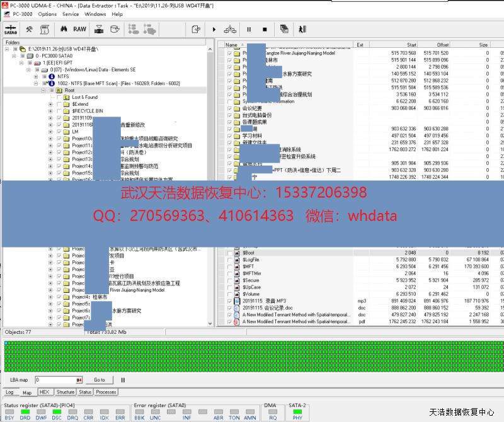504x422 pixels.
Task: Collapse the Root tree node
Action: [x=51, y=91]
